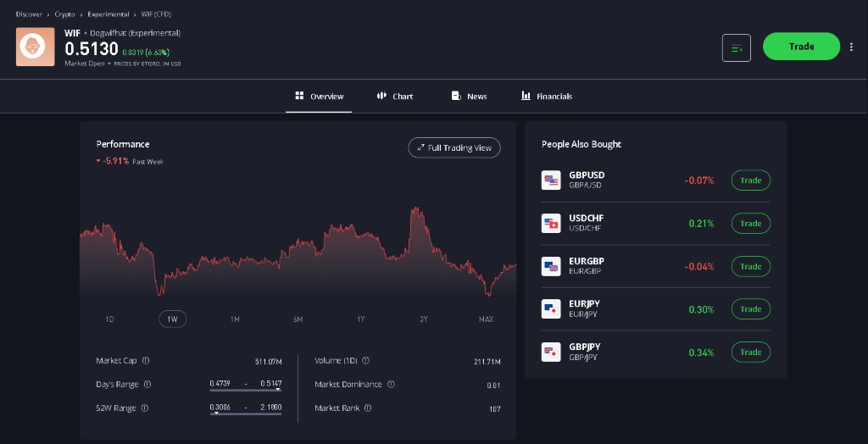Click the green Trade button in header
Image resolution: width=868 pixels, height=444 pixels.
click(x=800, y=47)
